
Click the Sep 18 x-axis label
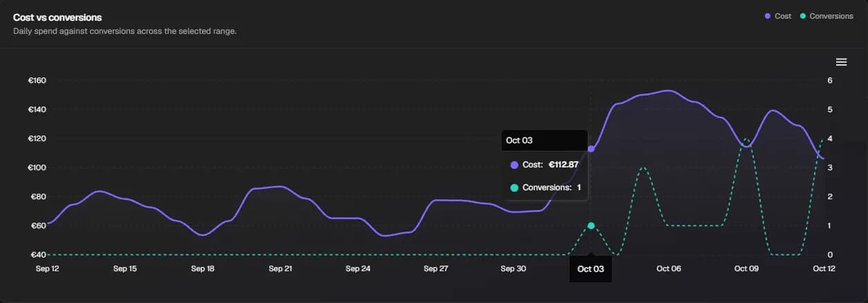202,268
